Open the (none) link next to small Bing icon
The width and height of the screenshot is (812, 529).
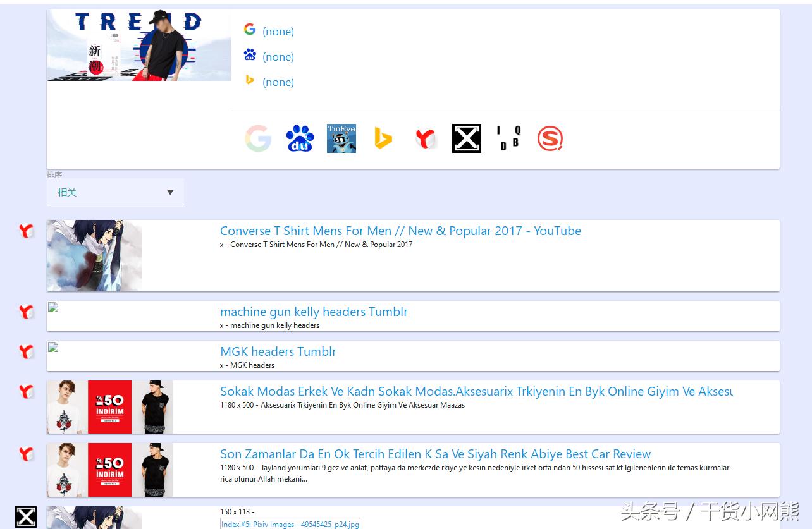coord(278,82)
